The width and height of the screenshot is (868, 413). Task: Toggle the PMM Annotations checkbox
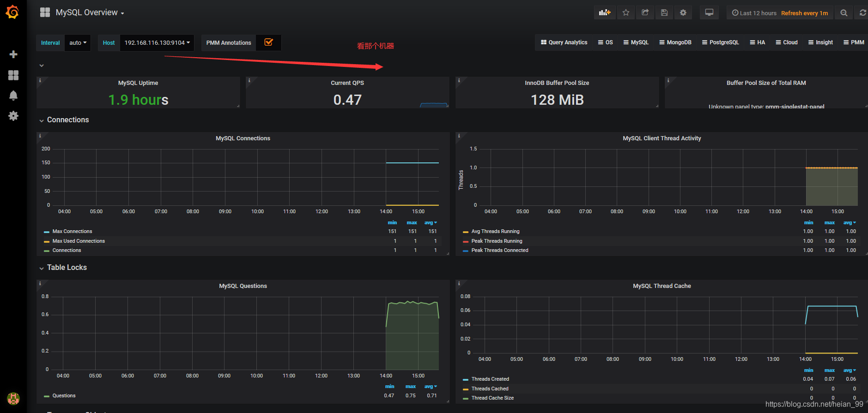[x=268, y=42]
